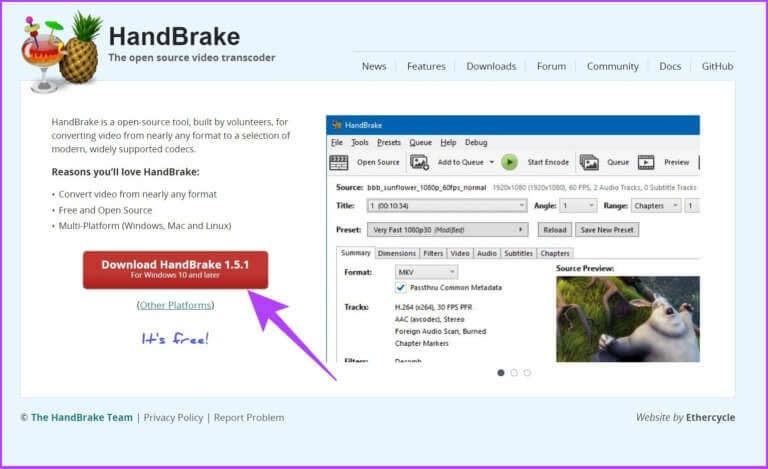Toggle the Passthru Common Metadata checkbox
The width and height of the screenshot is (768, 469).
pos(401,287)
